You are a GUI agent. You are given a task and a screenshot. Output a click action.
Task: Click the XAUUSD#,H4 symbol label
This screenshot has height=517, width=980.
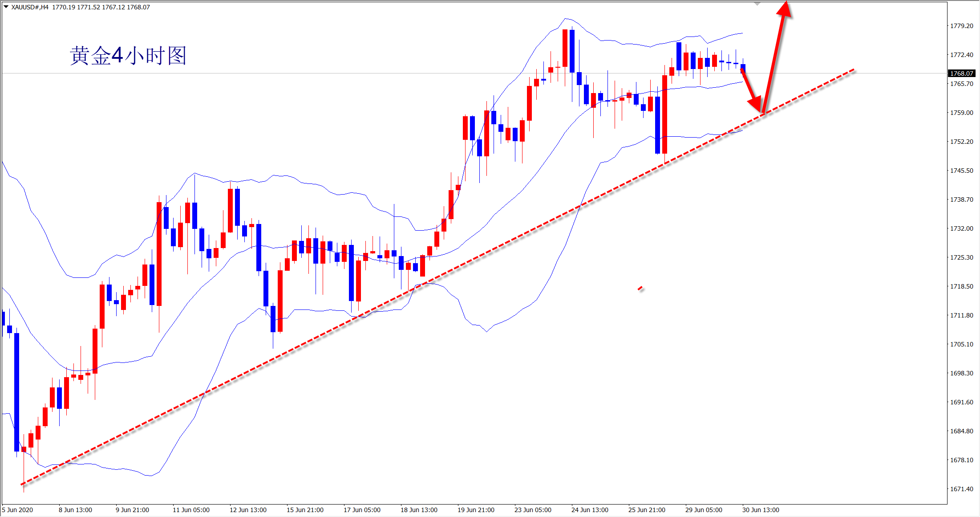point(30,7)
